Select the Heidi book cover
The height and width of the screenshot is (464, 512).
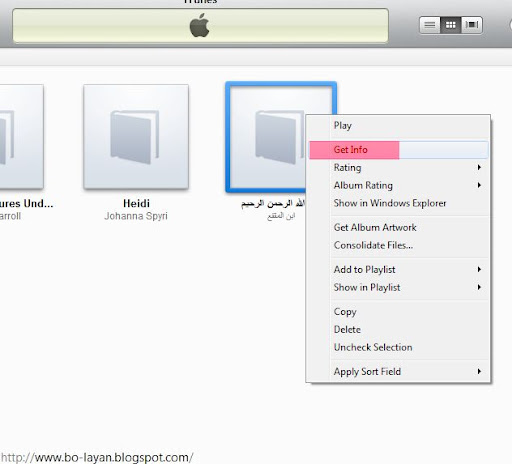tap(136, 137)
